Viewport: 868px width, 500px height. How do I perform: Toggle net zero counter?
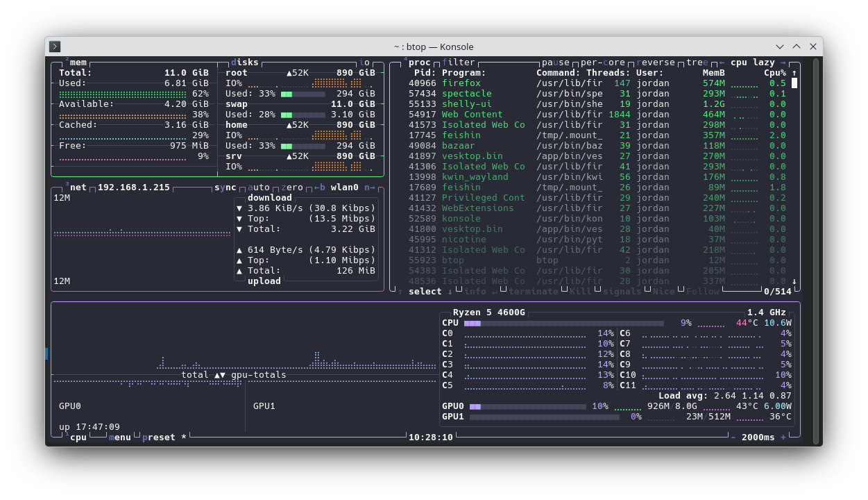[x=292, y=187]
